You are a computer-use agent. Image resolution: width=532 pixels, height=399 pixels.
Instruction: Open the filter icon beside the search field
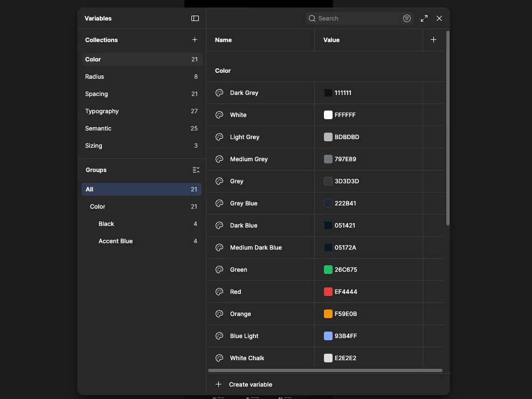point(407,18)
